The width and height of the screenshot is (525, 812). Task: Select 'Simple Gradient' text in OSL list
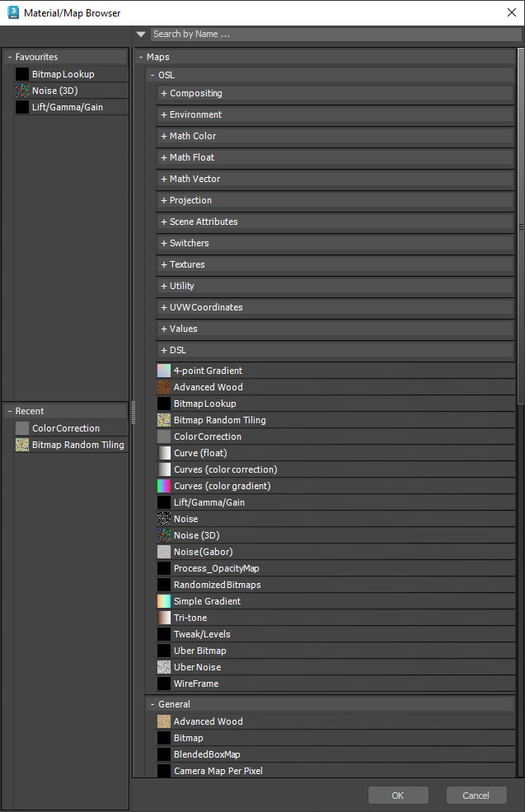tap(208, 601)
